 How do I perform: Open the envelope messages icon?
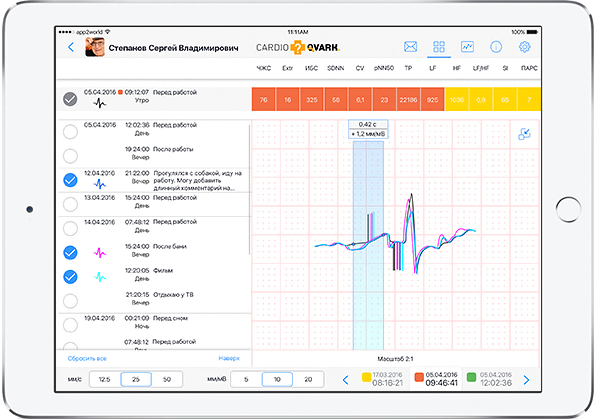click(x=411, y=47)
